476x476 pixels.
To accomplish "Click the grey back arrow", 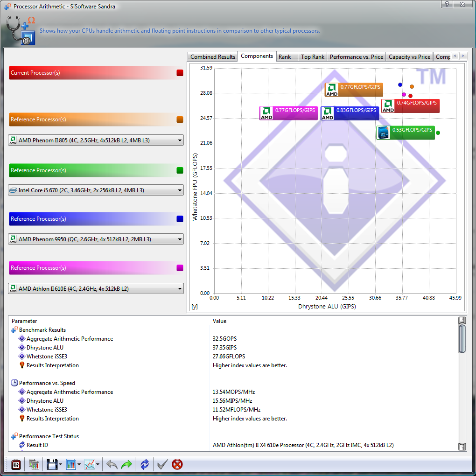I will 112,464.
